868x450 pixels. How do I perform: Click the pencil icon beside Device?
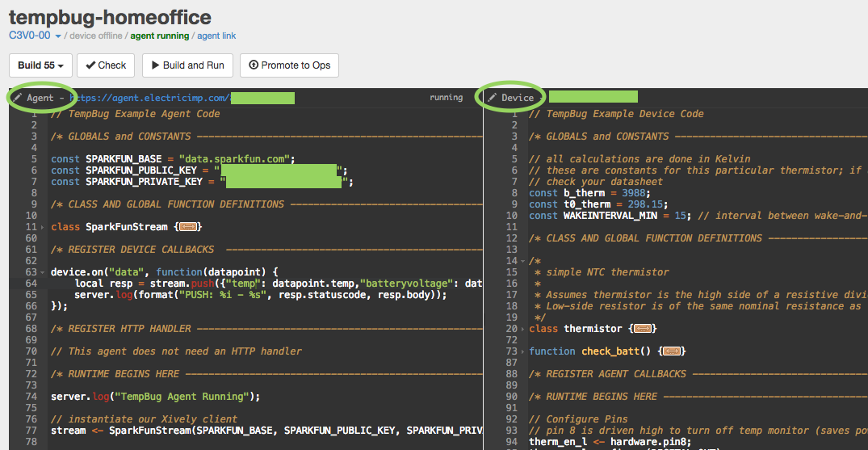492,98
